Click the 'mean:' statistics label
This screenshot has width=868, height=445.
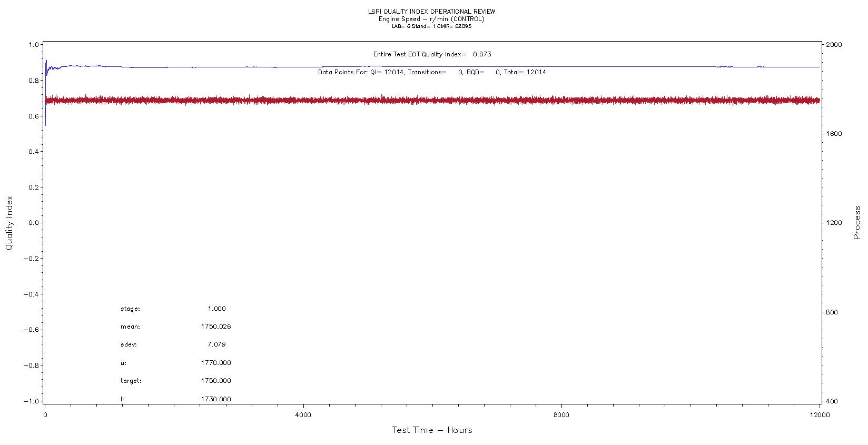[130, 327]
